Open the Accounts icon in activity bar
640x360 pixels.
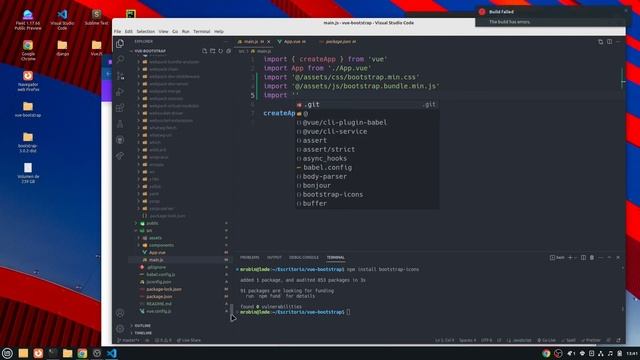(x=120, y=313)
